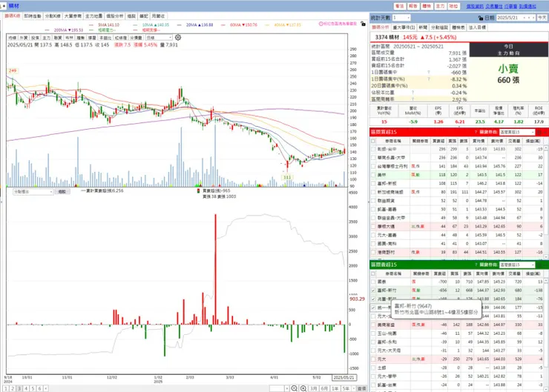Viewport: 549px width, 392px height.
Task: Open the chart settings gear icon
Action: click(x=178, y=37)
